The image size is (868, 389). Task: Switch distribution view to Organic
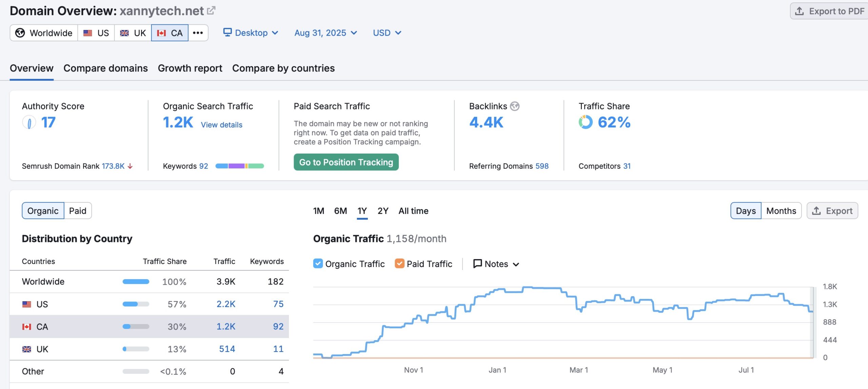[x=43, y=211]
